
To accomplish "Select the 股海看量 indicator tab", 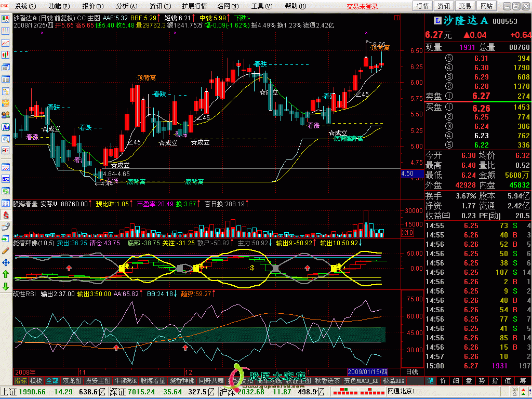I will tap(153, 380).
